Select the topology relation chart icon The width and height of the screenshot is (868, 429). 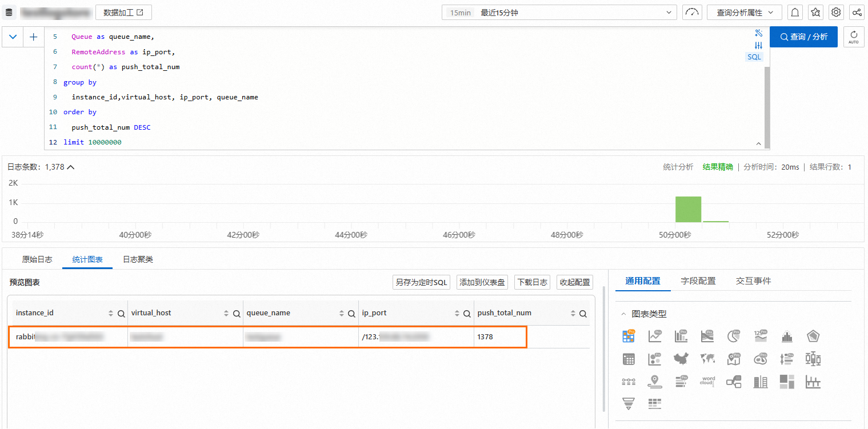[x=734, y=382]
